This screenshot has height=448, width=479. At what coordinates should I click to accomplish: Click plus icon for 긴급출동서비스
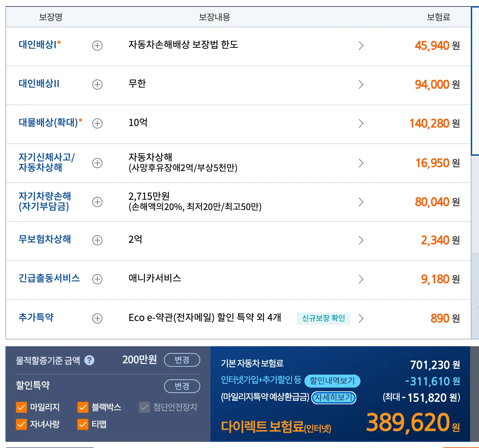(x=98, y=279)
